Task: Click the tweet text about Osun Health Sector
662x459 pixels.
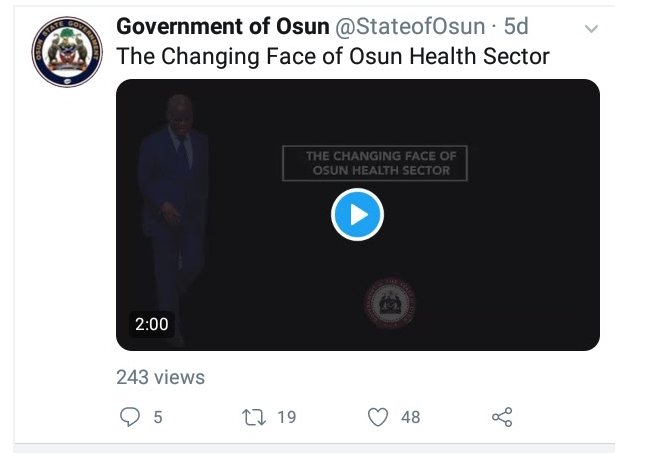Action: point(333,56)
